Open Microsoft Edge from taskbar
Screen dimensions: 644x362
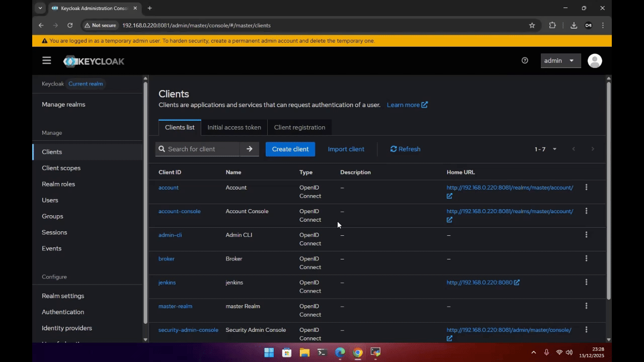[x=340, y=352]
